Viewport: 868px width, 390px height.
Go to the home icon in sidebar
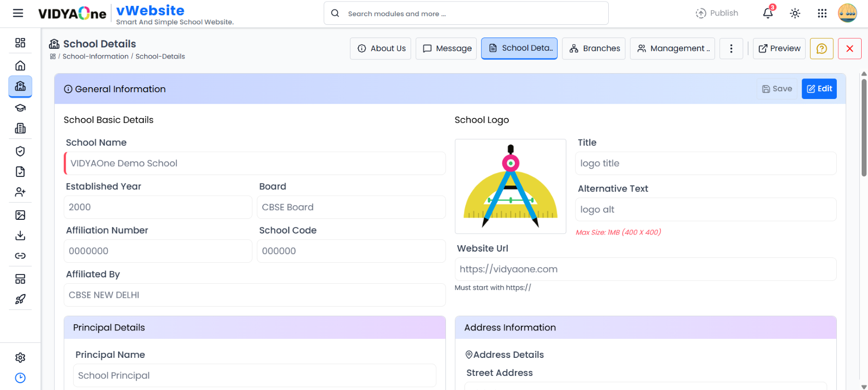20,65
